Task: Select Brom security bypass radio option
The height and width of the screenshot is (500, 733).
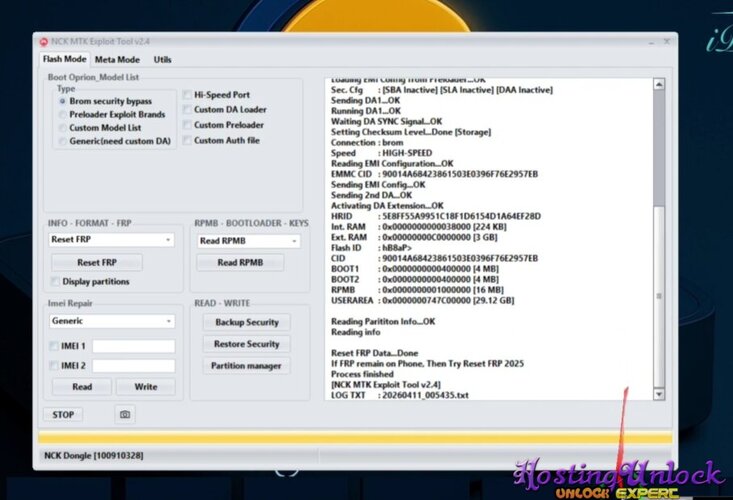Action: pyautogui.click(x=63, y=101)
